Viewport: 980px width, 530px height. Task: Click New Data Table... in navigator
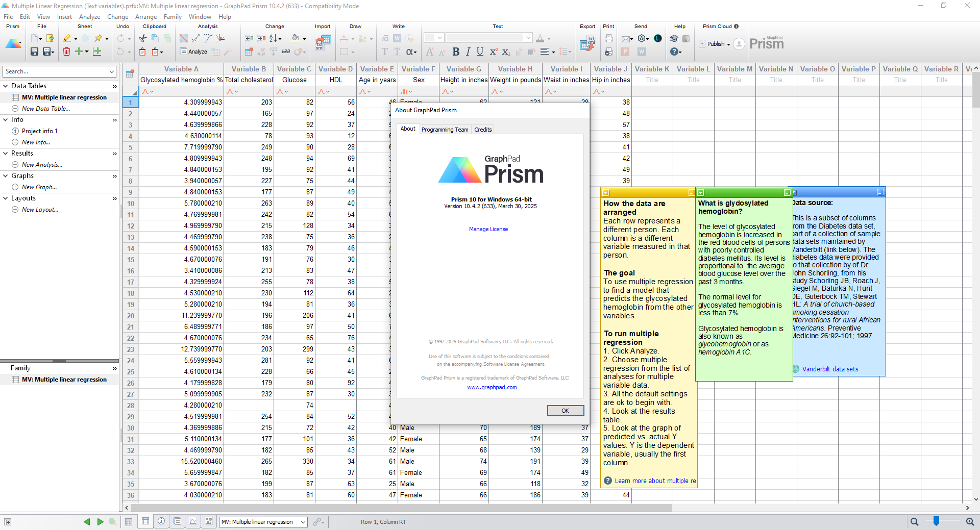(x=46, y=108)
